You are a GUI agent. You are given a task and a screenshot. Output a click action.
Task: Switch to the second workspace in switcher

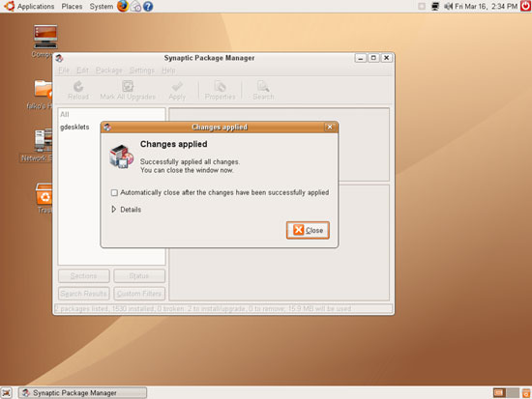point(513,393)
